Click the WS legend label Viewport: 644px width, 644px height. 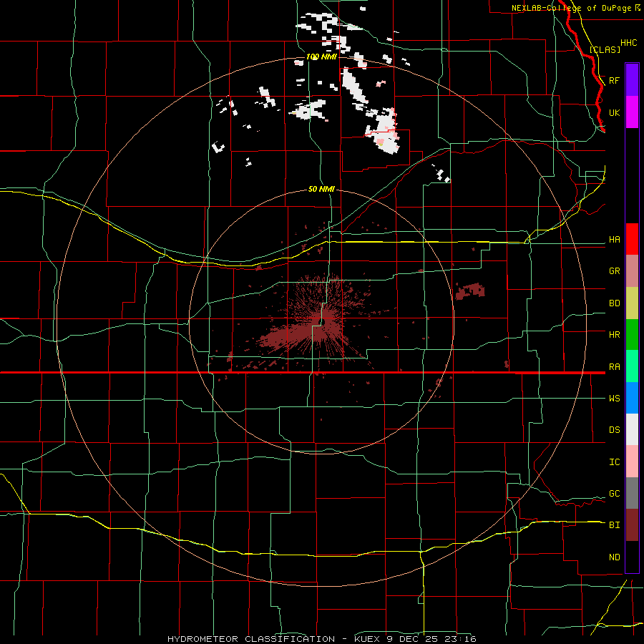[x=615, y=399]
